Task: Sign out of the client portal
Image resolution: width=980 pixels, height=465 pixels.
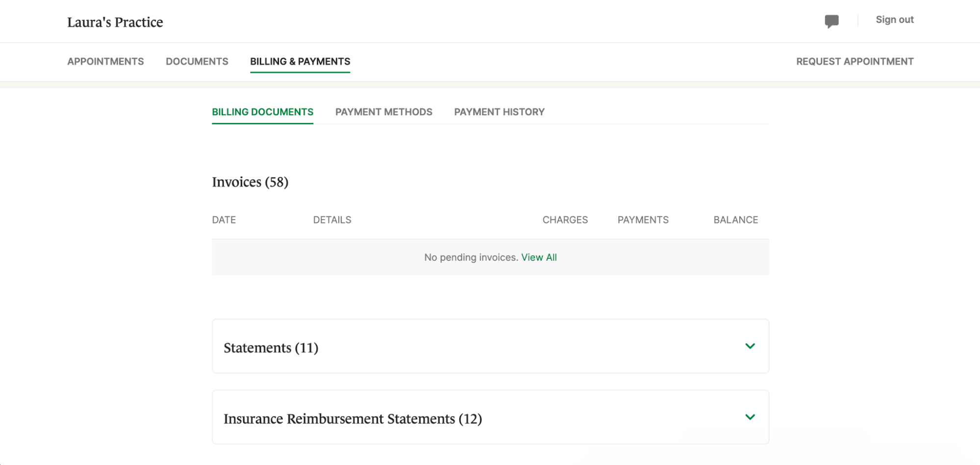Action: tap(895, 20)
